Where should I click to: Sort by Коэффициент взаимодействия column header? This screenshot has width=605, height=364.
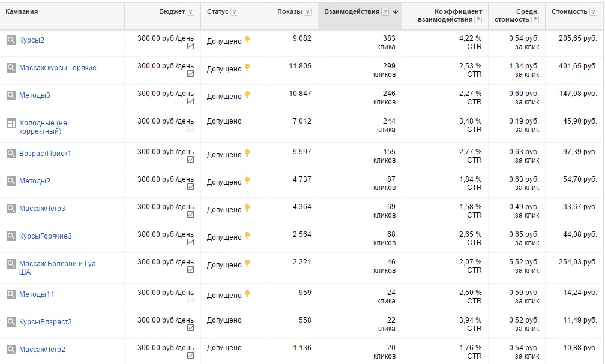coord(450,16)
